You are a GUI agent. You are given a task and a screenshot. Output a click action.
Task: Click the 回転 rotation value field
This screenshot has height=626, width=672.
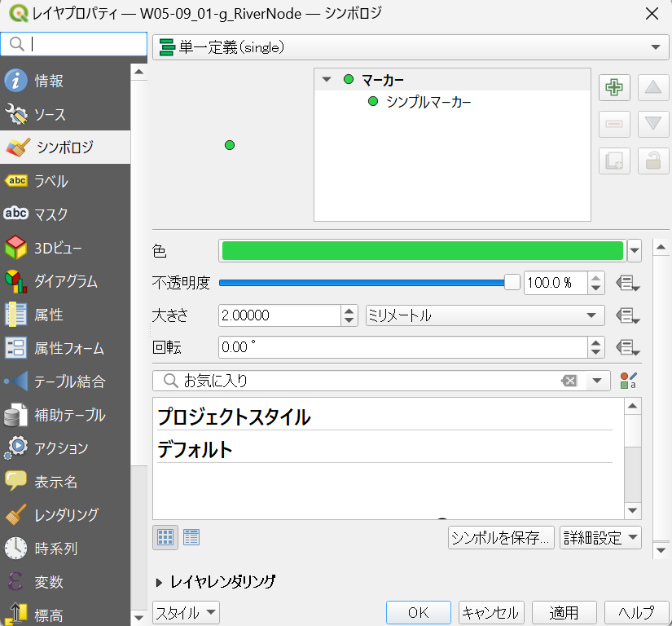click(x=403, y=347)
